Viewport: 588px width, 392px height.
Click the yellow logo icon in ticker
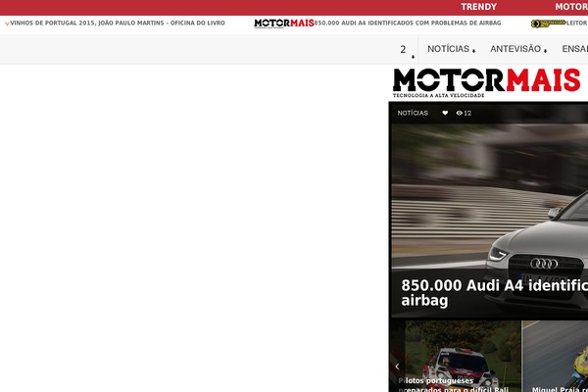tap(548, 24)
